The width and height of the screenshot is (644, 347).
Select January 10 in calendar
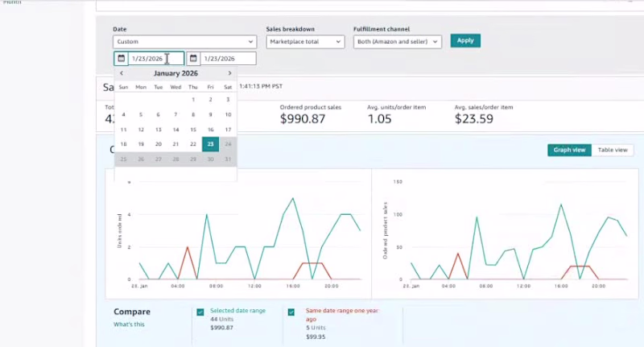pos(228,114)
